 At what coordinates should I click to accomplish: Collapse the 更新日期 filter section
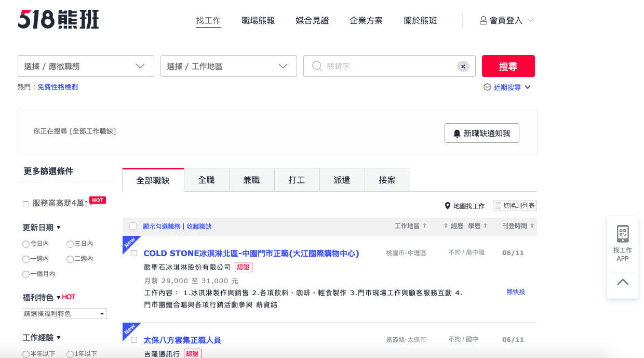tap(42, 228)
